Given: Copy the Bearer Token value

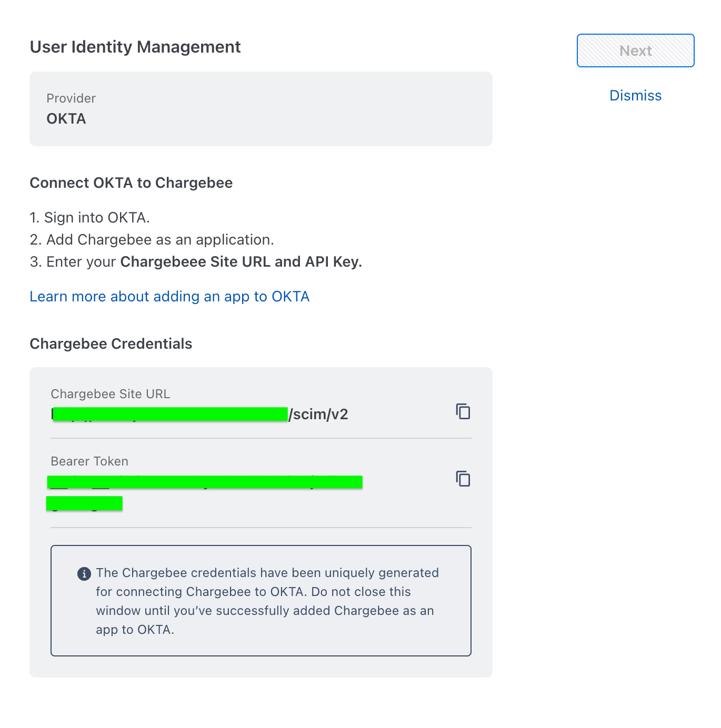Looking at the screenshot, I should click(463, 479).
